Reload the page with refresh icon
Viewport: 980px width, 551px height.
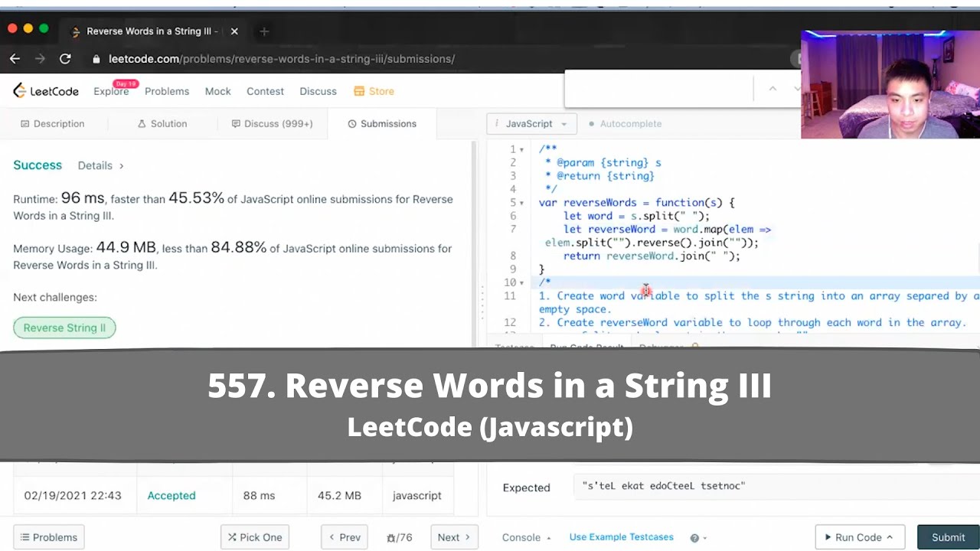click(65, 59)
